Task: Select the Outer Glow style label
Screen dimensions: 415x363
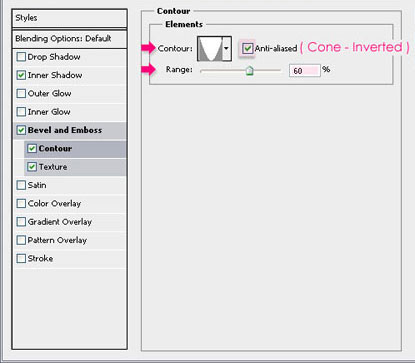Action: tap(49, 94)
